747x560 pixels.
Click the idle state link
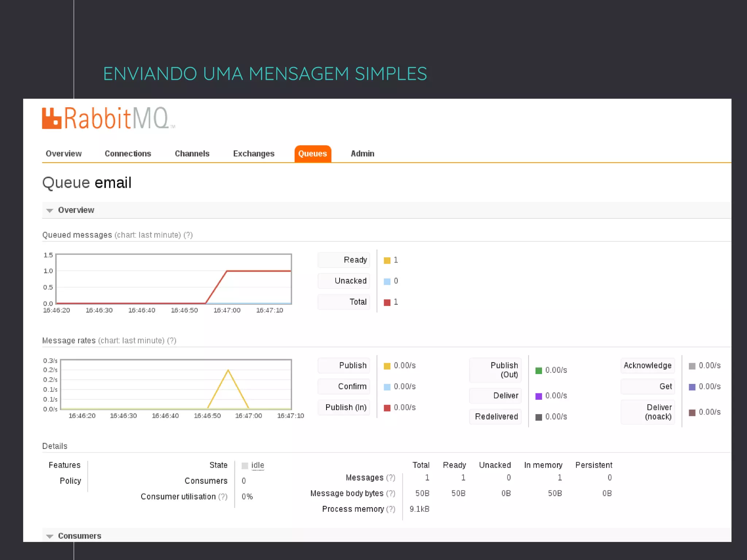(258, 466)
